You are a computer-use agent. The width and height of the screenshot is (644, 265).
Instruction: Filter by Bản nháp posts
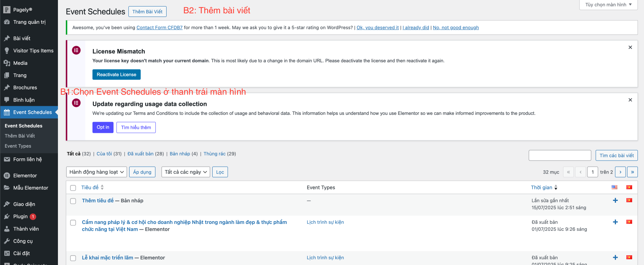tap(180, 154)
